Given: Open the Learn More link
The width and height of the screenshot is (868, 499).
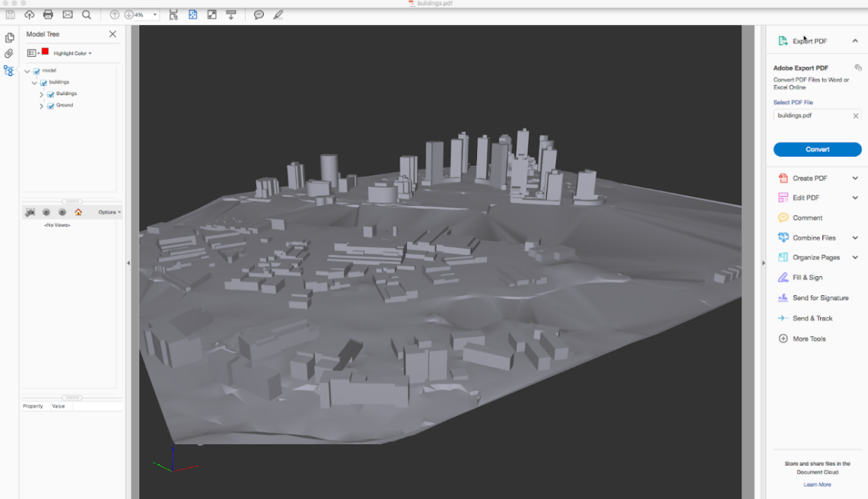Looking at the screenshot, I should coord(816,484).
